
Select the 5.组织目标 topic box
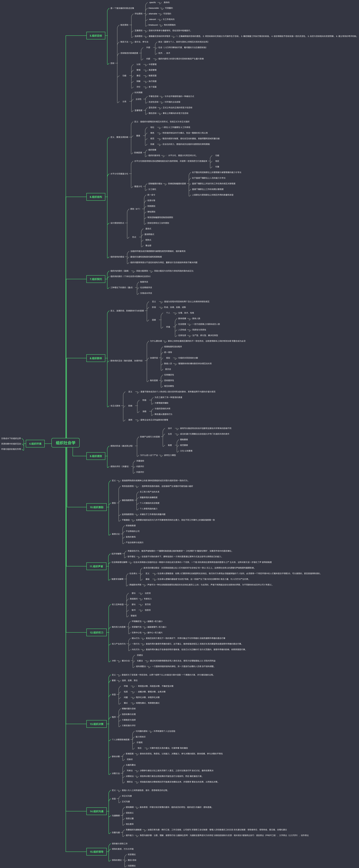click(96, 36)
